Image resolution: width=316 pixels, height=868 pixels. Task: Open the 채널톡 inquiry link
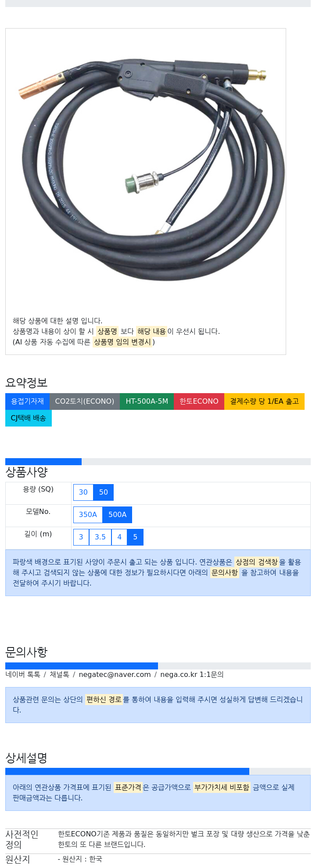pyautogui.click(x=59, y=674)
